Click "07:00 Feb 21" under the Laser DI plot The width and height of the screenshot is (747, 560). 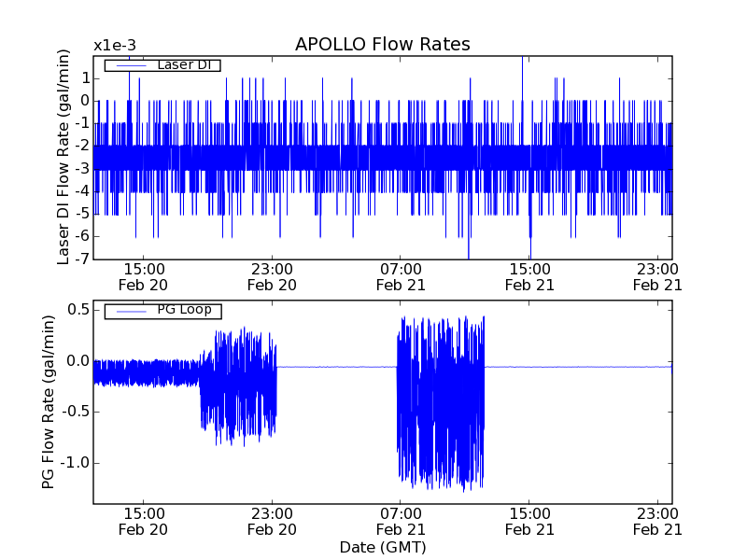(x=401, y=277)
